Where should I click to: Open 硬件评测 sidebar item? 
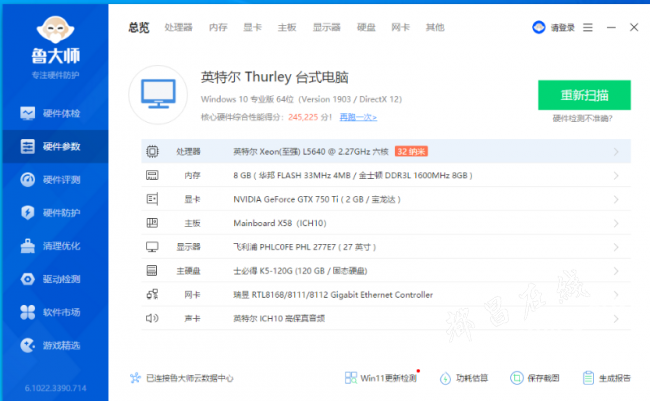tap(55, 180)
